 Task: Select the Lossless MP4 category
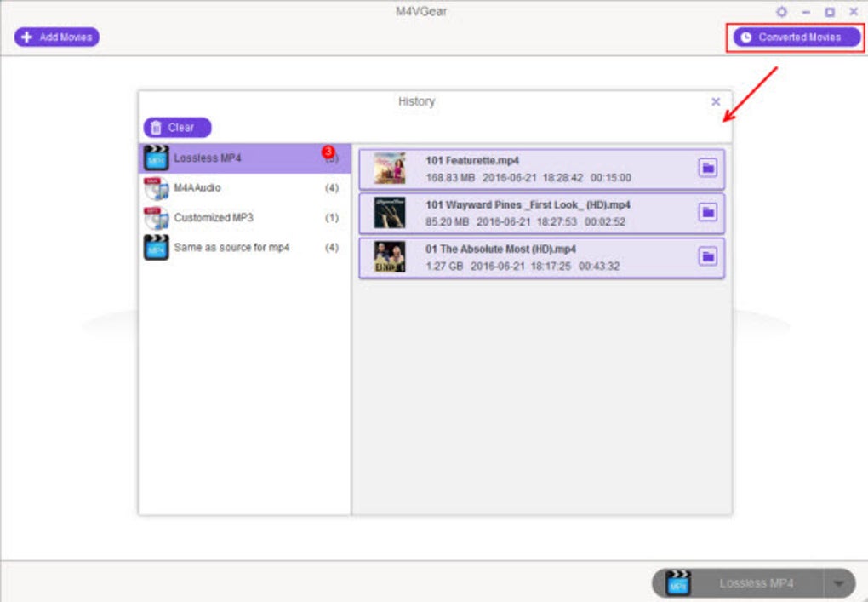pyautogui.click(x=245, y=158)
